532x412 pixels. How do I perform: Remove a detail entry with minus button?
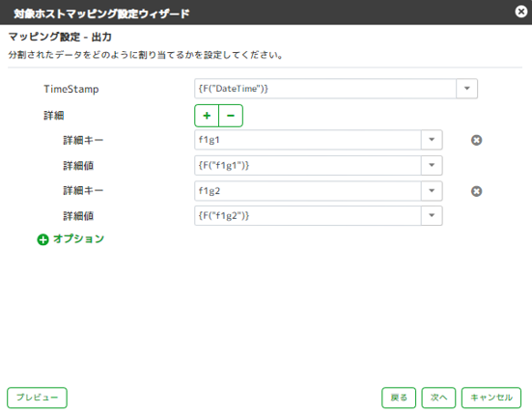point(231,116)
